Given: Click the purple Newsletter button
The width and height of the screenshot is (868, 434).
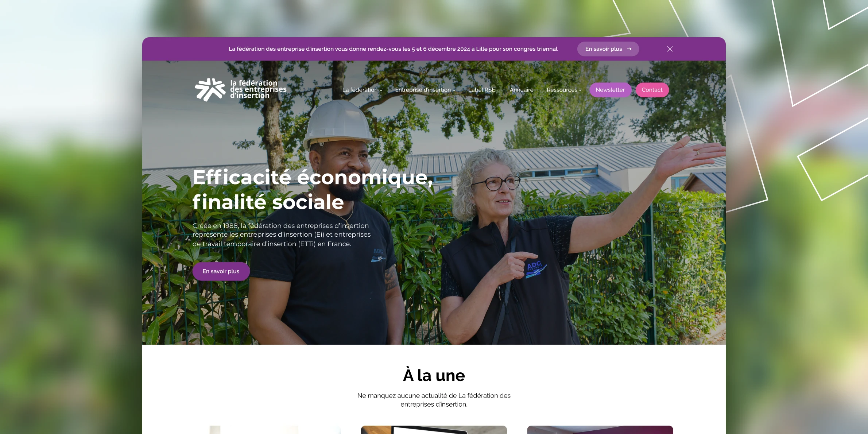Looking at the screenshot, I should click(x=610, y=90).
